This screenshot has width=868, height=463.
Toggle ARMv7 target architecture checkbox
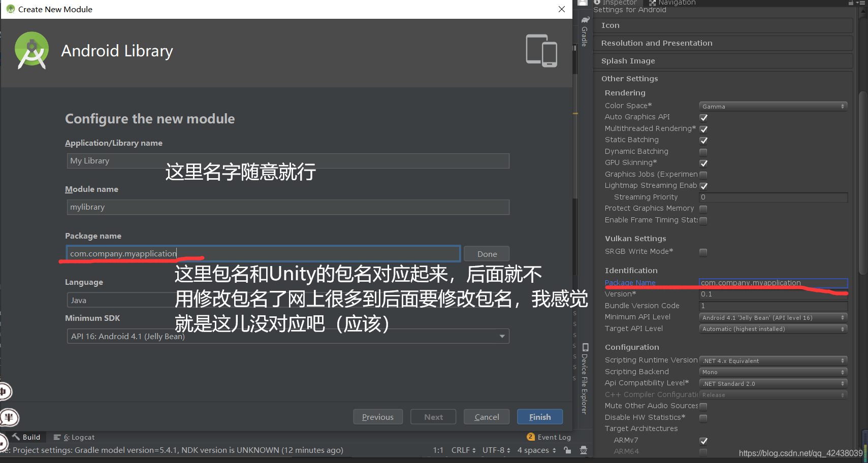click(x=703, y=441)
